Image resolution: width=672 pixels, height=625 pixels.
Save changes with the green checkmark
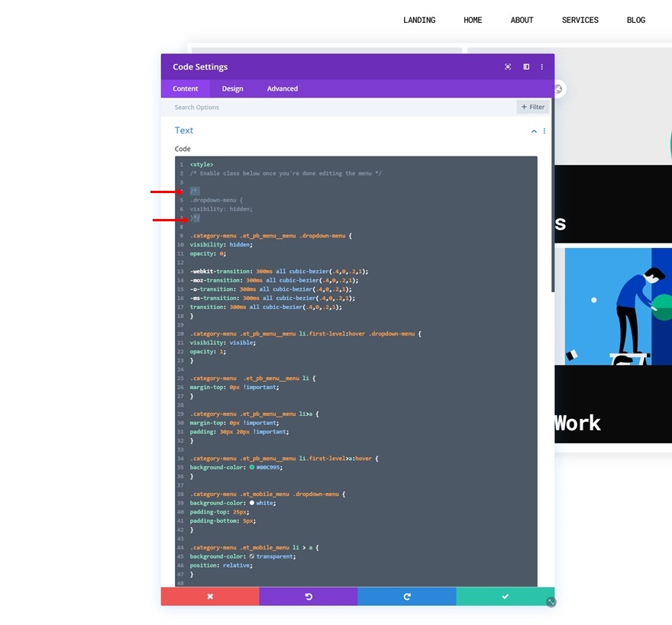506,596
